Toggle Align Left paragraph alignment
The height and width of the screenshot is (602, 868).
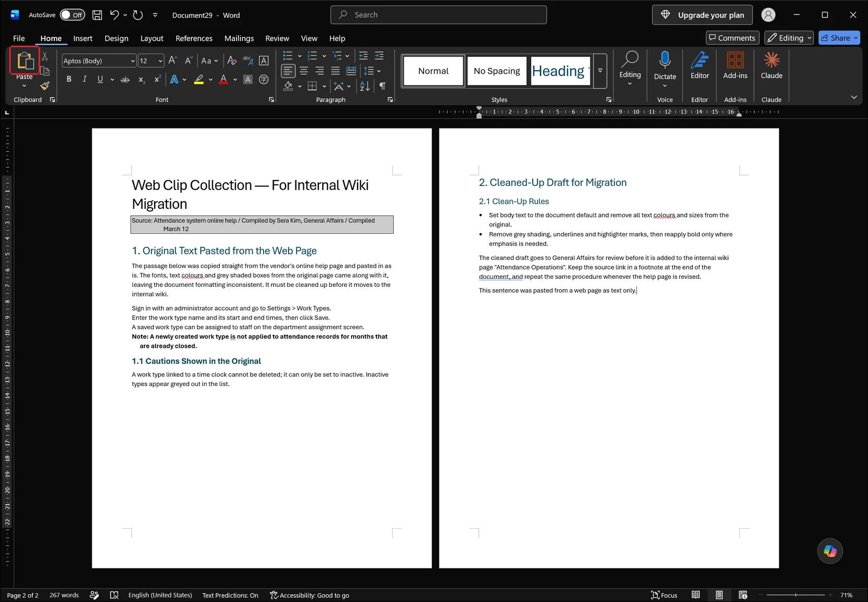[288, 71]
